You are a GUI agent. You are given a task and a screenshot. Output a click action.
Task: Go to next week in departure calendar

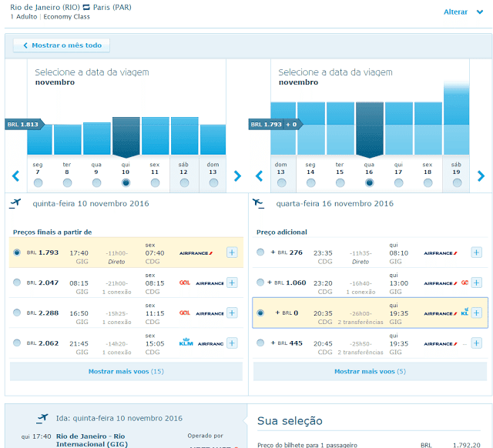click(x=237, y=176)
